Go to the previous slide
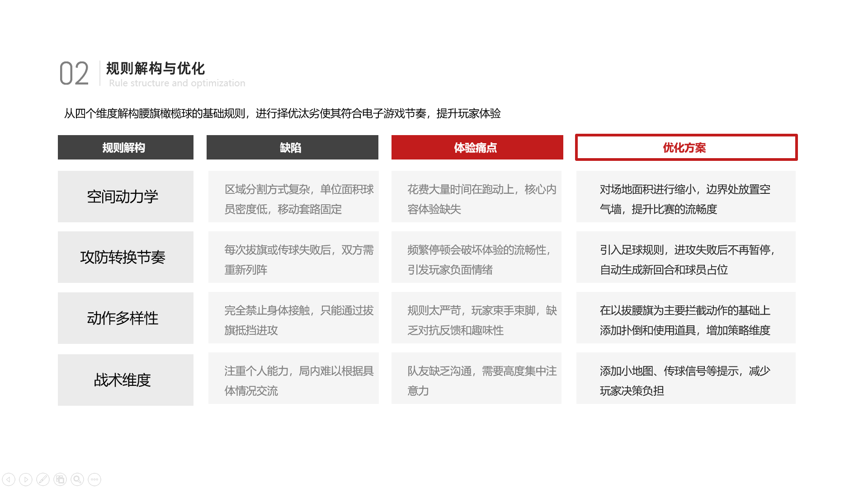The image size is (868, 488). point(9,479)
